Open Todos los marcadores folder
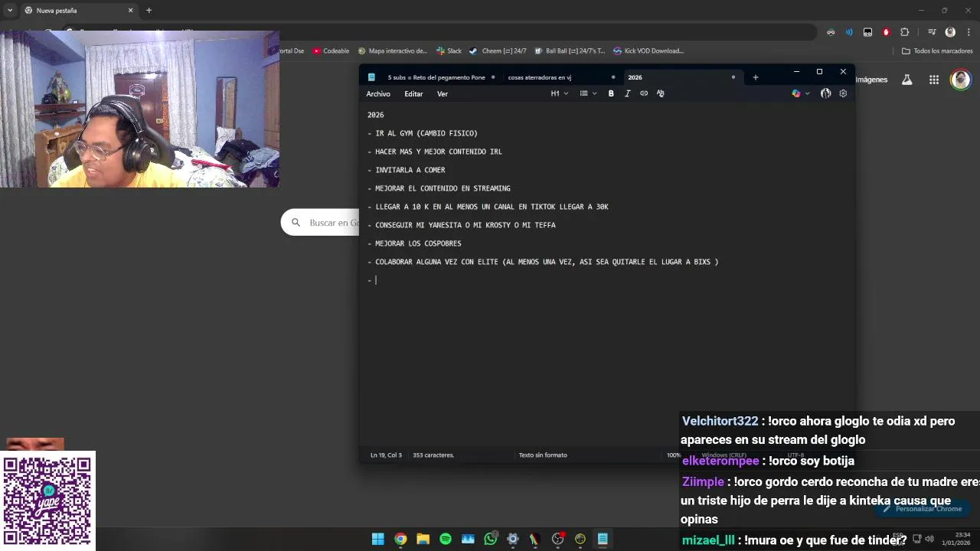Image resolution: width=980 pixels, height=551 pixels. point(937,51)
